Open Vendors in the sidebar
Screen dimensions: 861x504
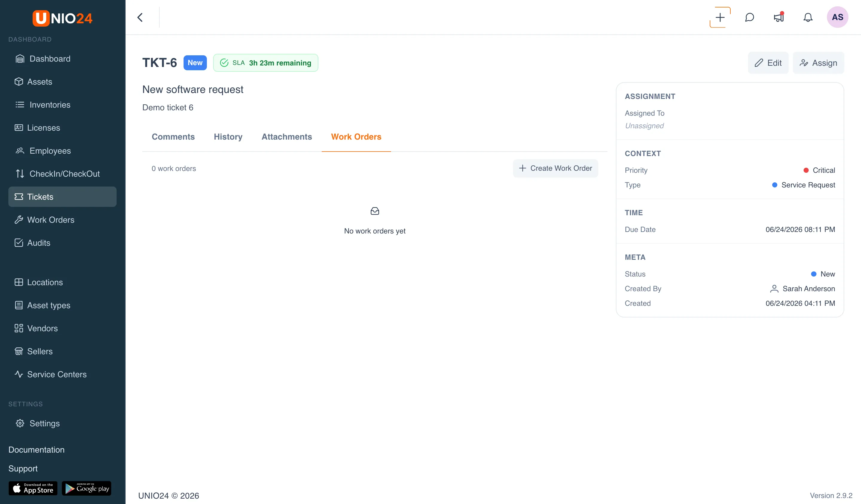62,328
